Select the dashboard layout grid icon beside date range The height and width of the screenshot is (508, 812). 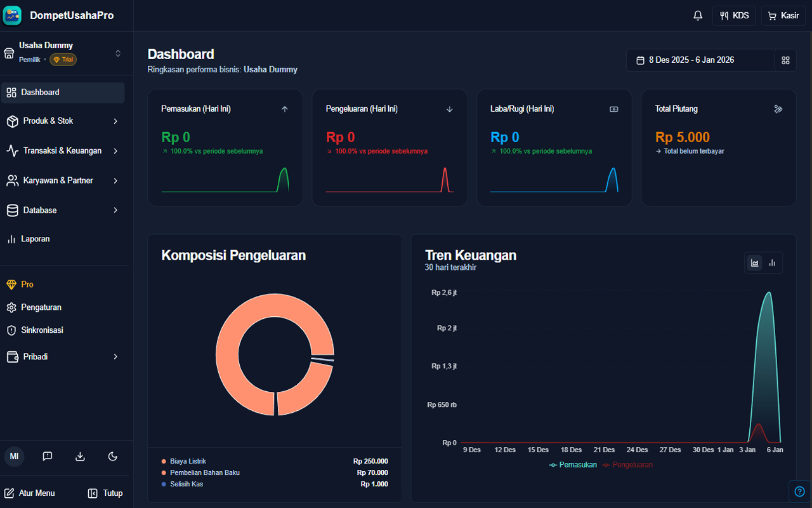click(x=785, y=60)
